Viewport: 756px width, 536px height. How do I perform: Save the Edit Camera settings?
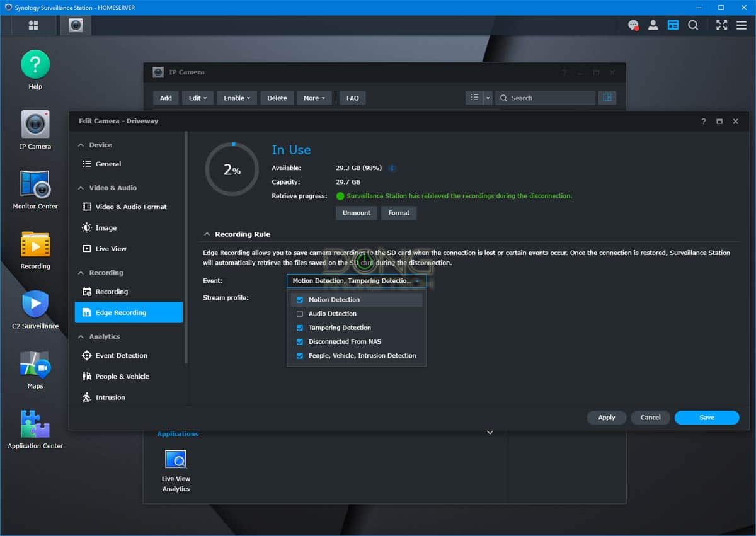pos(707,418)
